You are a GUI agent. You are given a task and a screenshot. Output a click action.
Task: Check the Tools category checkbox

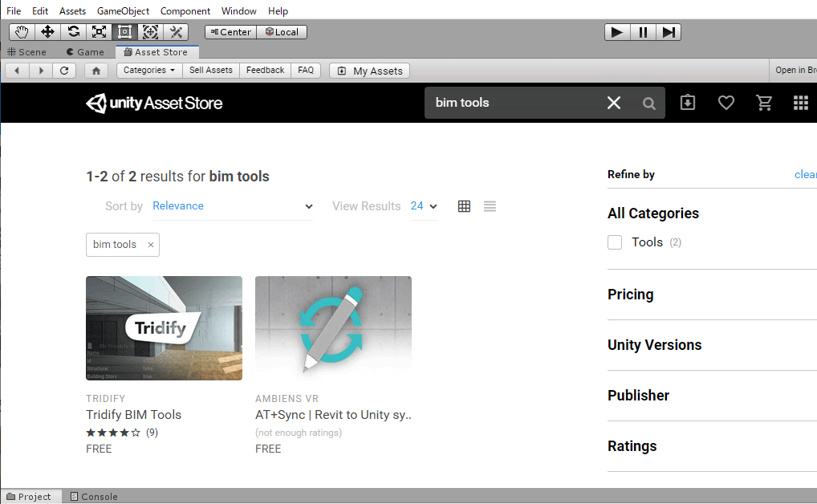tap(615, 242)
